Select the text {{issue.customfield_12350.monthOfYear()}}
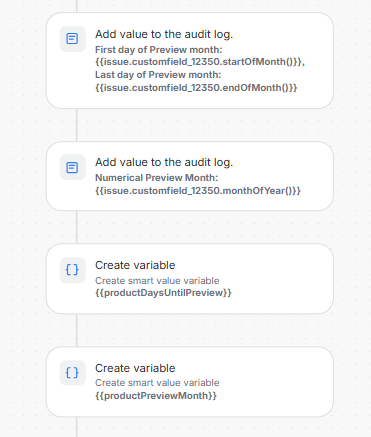371x437 pixels. pos(198,191)
